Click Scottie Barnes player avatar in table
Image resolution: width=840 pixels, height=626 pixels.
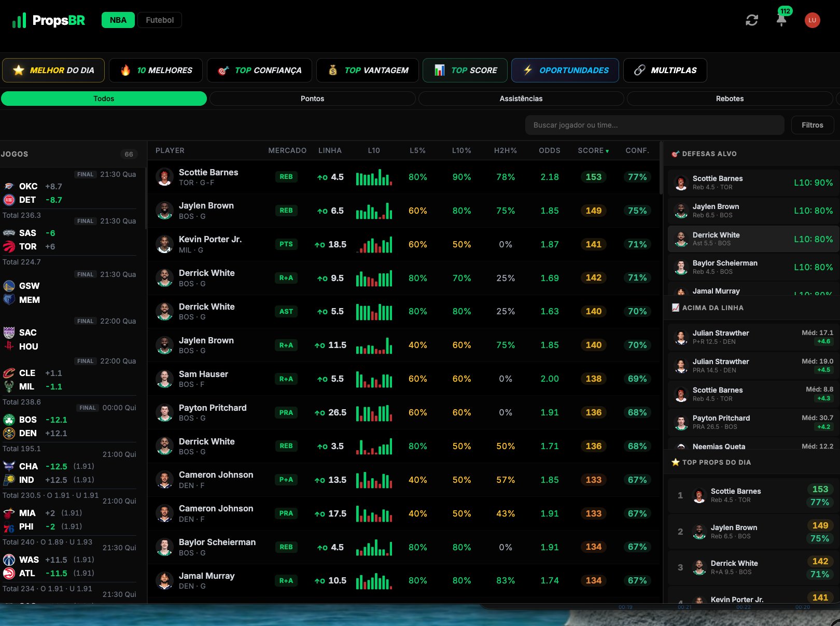164,177
